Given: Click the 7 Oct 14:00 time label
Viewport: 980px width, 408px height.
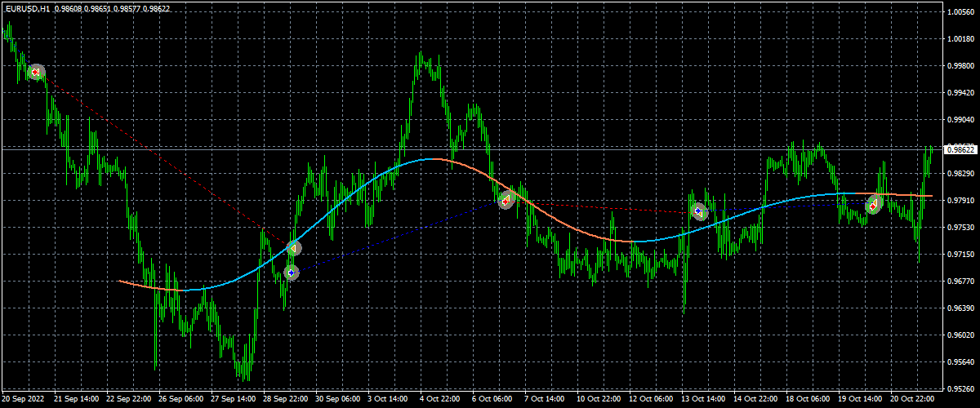Looking at the screenshot, I should pos(546,400).
